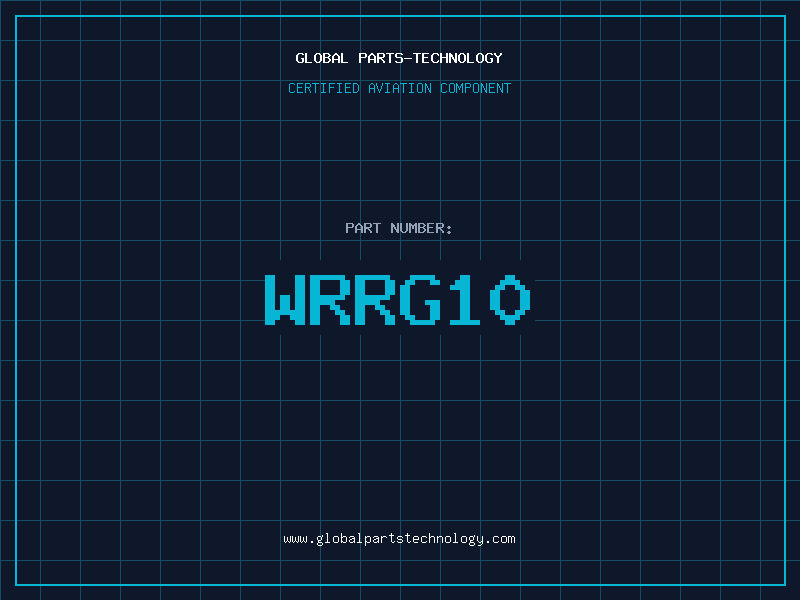
Task: Select the CERTIFIED AVIATION COMPONENT subtitle
Action: [399, 88]
